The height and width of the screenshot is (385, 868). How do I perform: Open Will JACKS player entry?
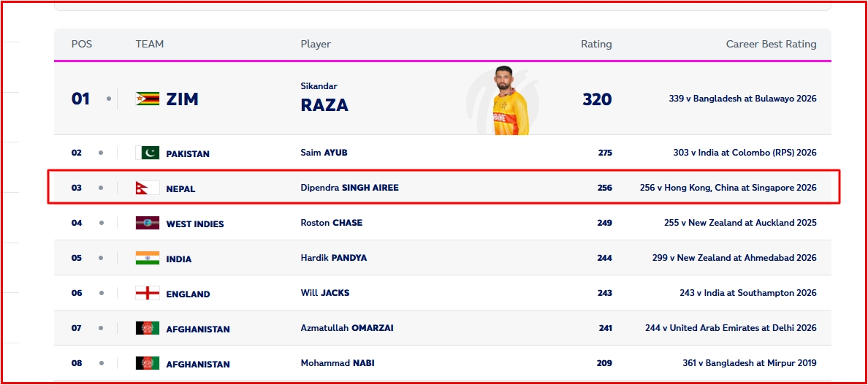(x=325, y=293)
